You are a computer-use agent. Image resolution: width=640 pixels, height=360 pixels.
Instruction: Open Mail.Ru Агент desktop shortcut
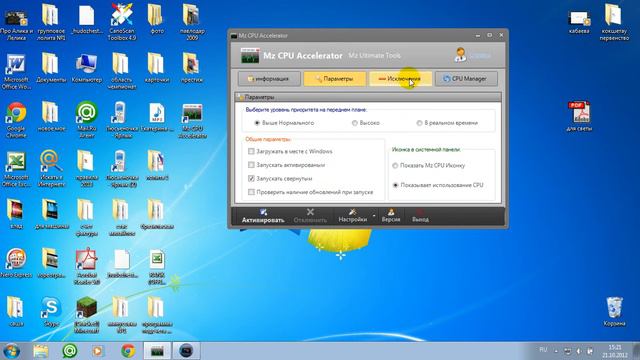(87, 120)
